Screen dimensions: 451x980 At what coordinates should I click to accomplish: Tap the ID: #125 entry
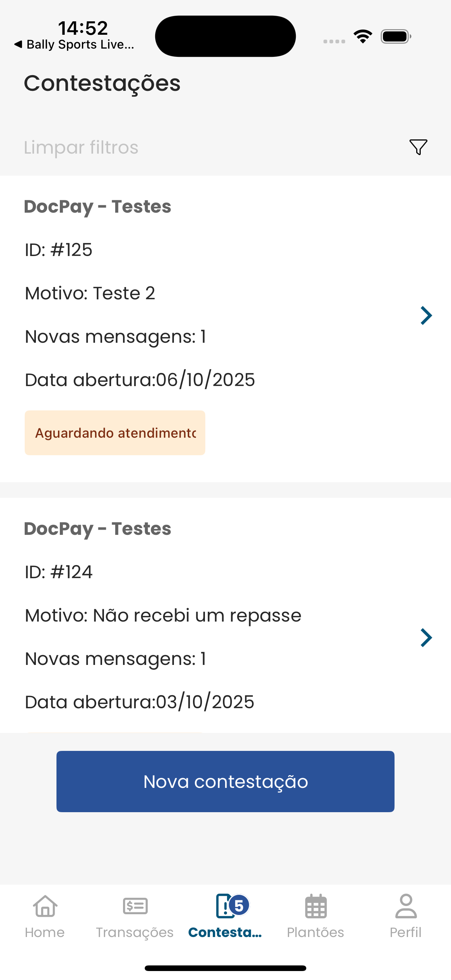pos(59,250)
